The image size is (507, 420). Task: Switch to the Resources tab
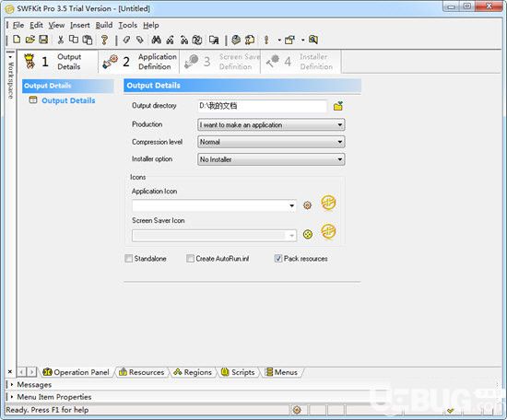pos(142,372)
